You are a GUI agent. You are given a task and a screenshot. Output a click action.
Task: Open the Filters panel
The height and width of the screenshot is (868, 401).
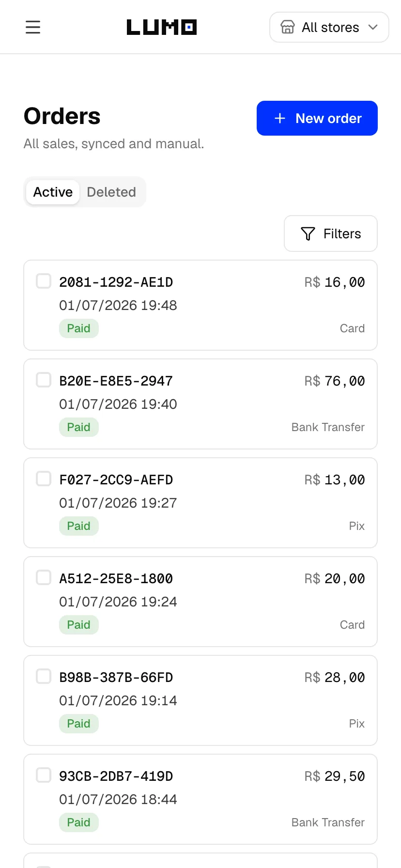point(331,233)
